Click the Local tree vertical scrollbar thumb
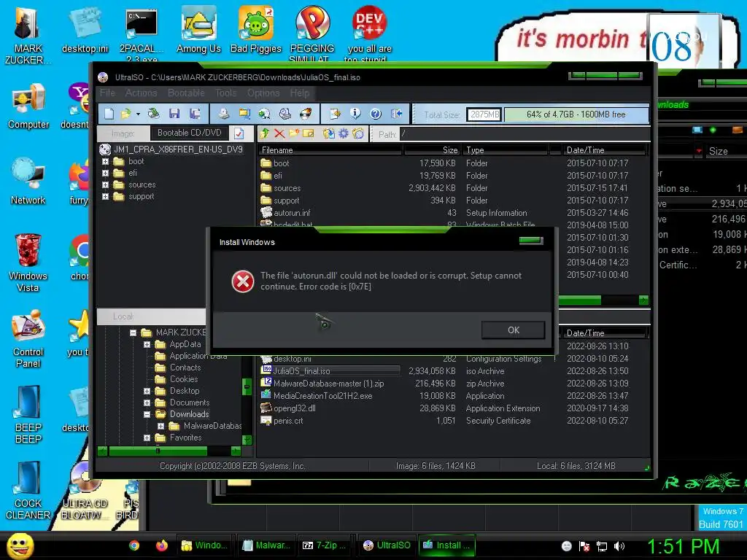Viewport: 747px width, 560px height. tap(247, 386)
